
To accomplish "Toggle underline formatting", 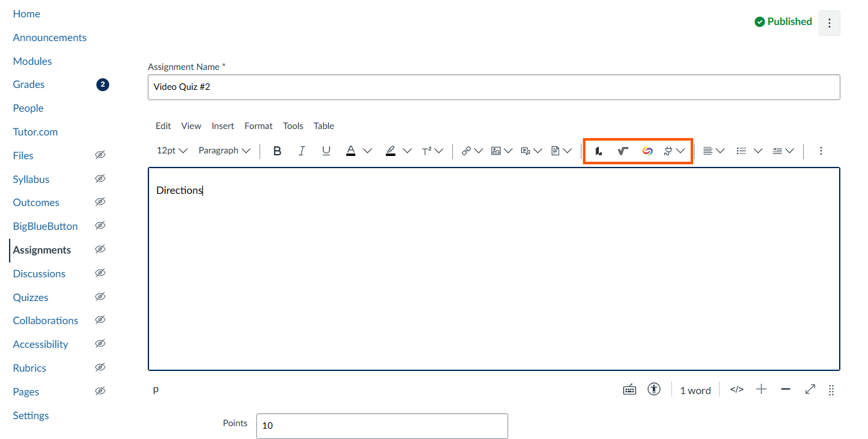I will 326,151.
